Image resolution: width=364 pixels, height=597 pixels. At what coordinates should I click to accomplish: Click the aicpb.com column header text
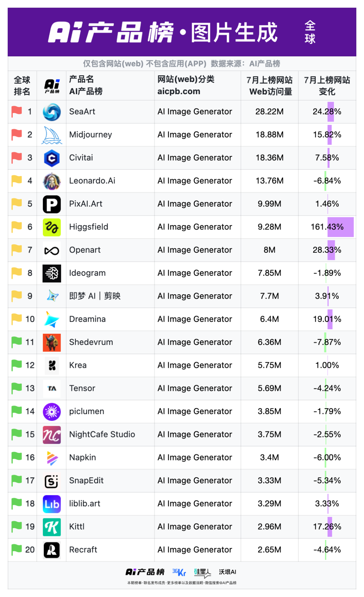click(179, 91)
